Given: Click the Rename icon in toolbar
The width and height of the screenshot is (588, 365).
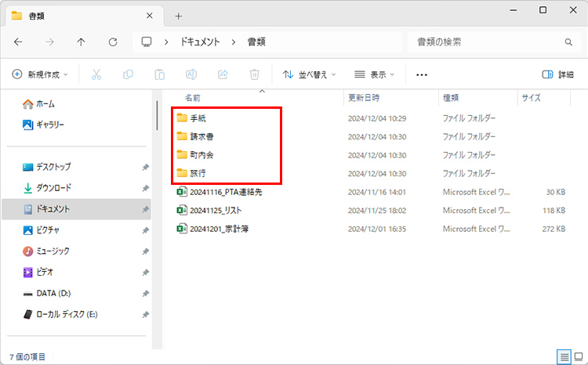Looking at the screenshot, I should tap(191, 74).
